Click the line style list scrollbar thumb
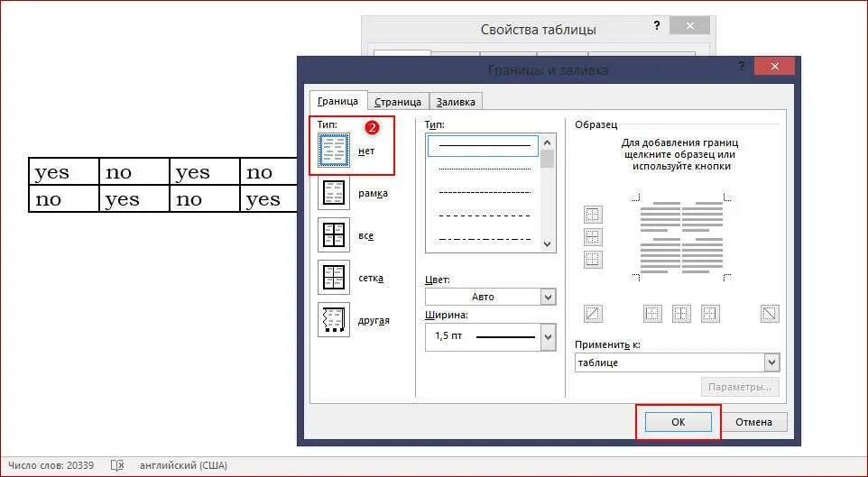The height and width of the screenshot is (477, 868). point(548,159)
